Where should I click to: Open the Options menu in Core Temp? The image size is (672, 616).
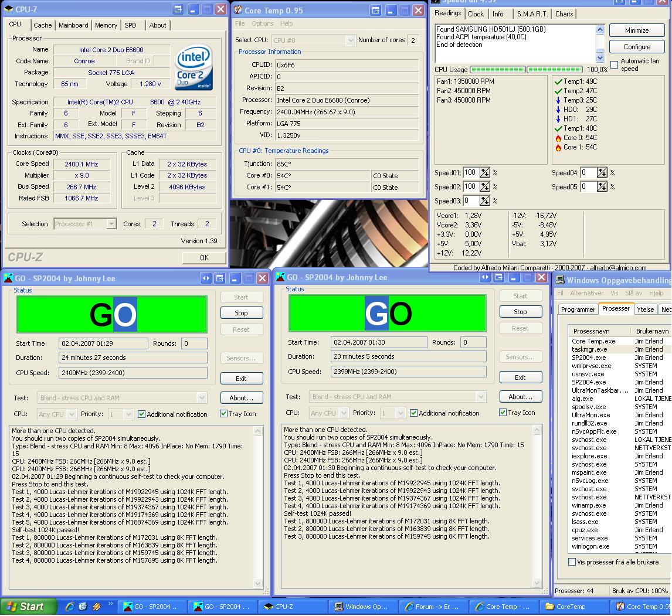(x=262, y=23)
